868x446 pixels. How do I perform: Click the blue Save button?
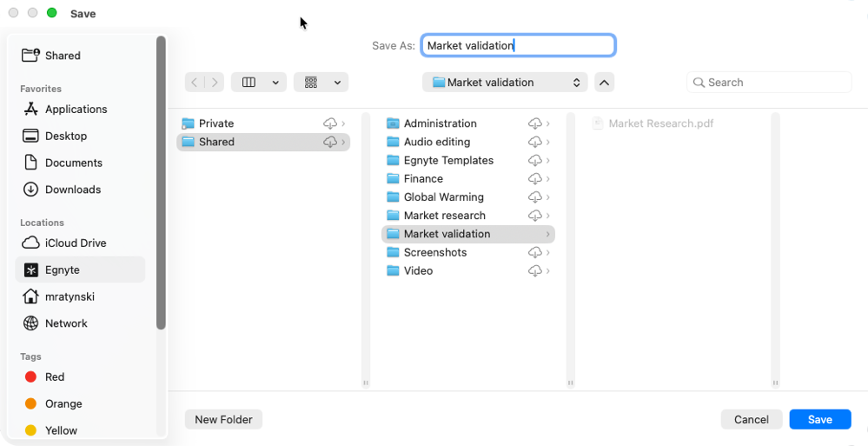tap(820, 419)
